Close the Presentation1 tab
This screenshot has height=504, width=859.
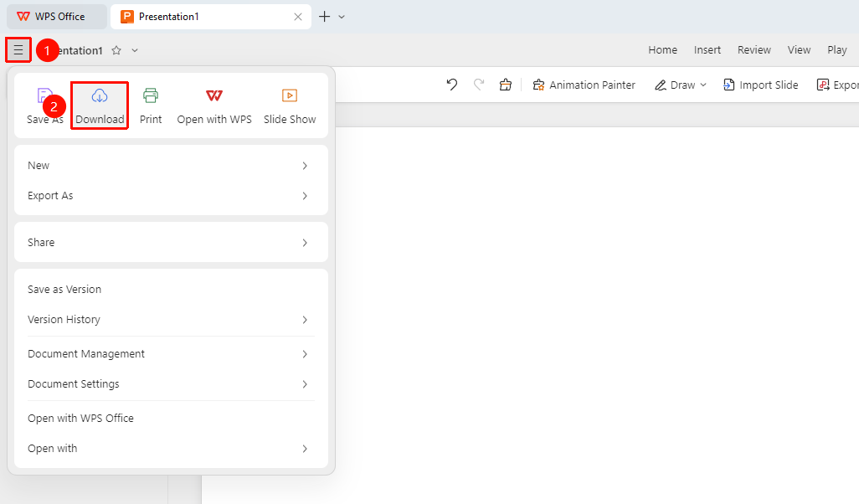click(x=298, y=17)
